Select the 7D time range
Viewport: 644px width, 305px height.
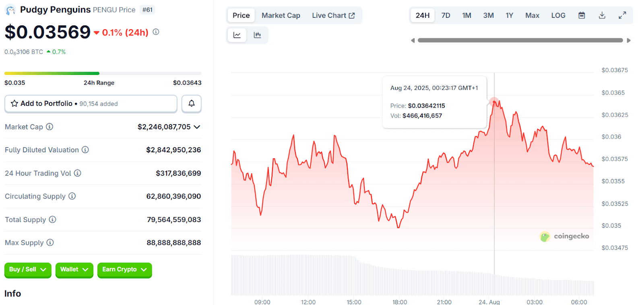click(446, 15)
